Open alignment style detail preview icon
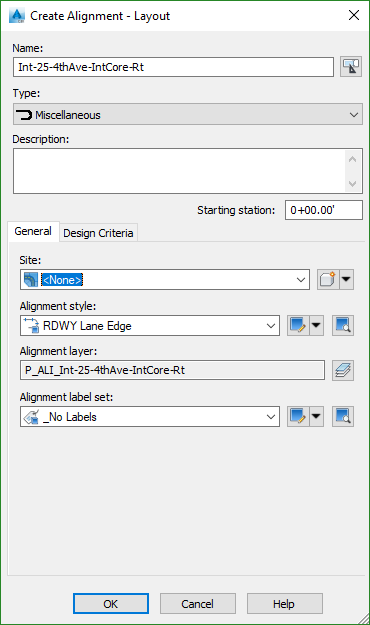 tap(343, 326)
